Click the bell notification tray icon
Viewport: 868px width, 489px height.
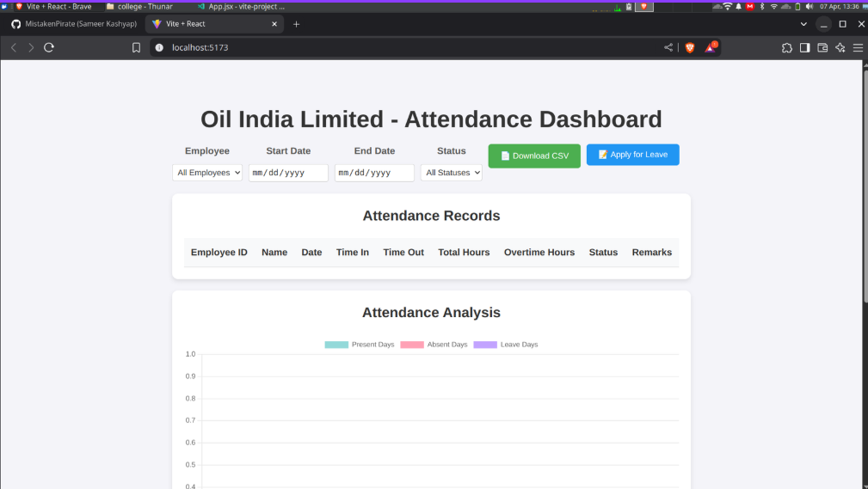(738, 7)
